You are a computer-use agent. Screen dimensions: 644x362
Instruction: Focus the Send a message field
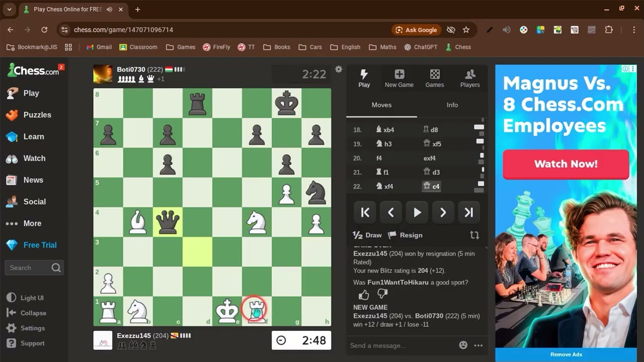[401, 345]
